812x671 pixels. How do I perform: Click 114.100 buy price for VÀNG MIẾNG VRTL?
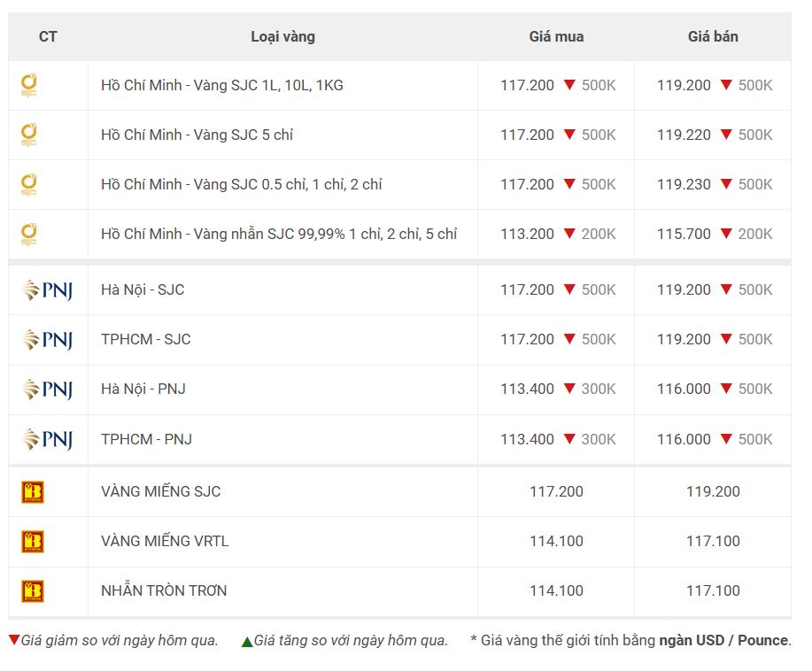[x=556, y=541]
